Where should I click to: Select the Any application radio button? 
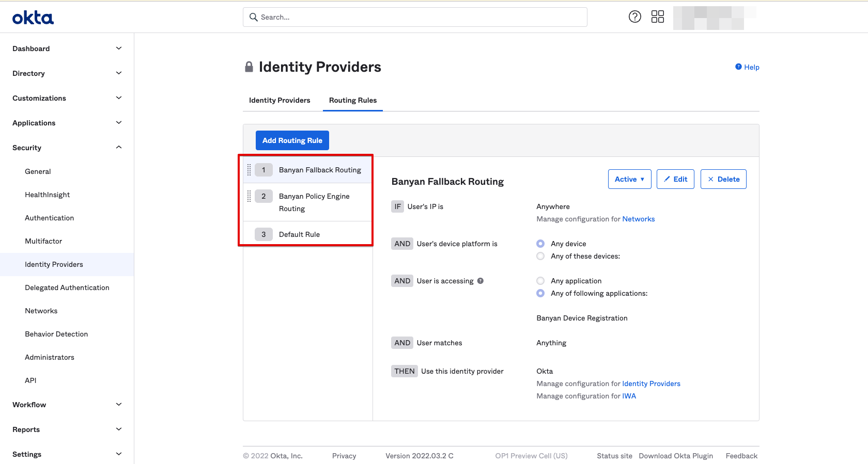pos(540,281)
